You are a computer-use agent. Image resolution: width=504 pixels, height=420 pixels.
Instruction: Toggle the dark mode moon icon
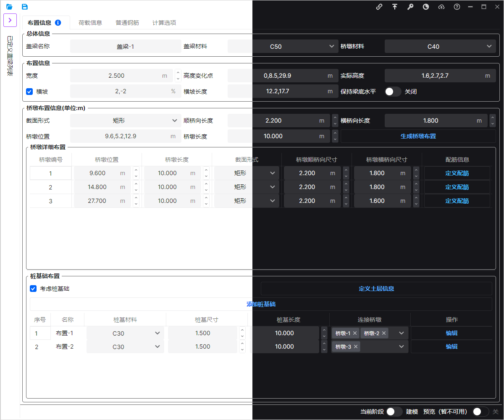(426, 7)
